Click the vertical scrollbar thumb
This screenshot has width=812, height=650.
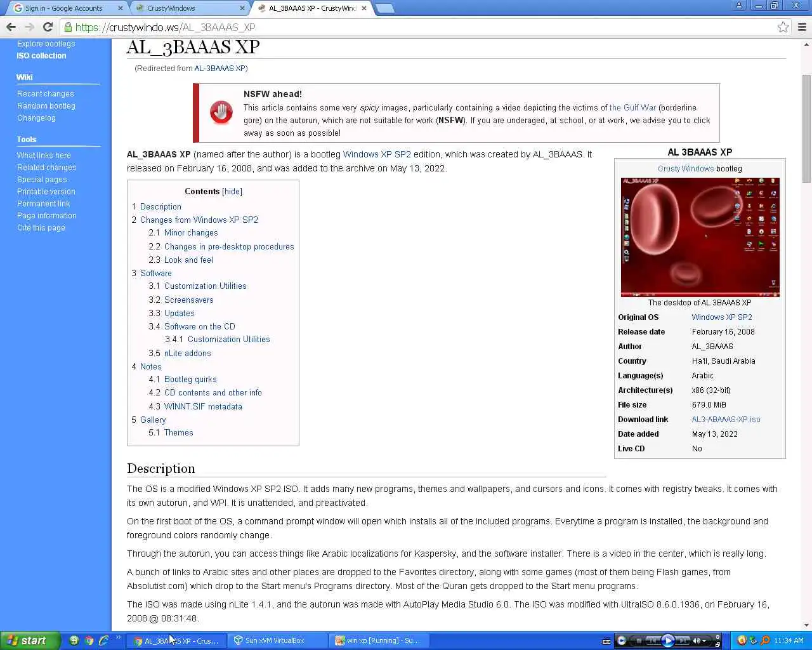coord(806,128)
